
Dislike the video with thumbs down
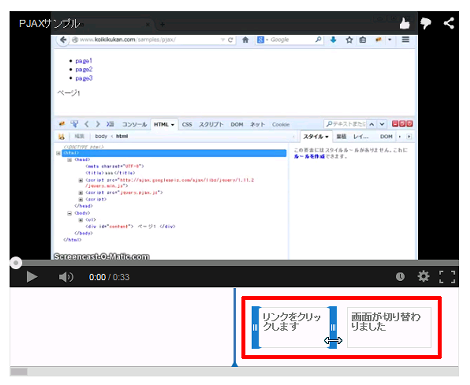426,23
